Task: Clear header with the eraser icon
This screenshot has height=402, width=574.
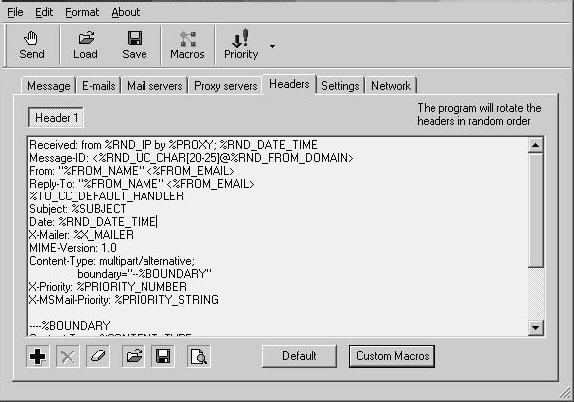Action: point(97,356)
